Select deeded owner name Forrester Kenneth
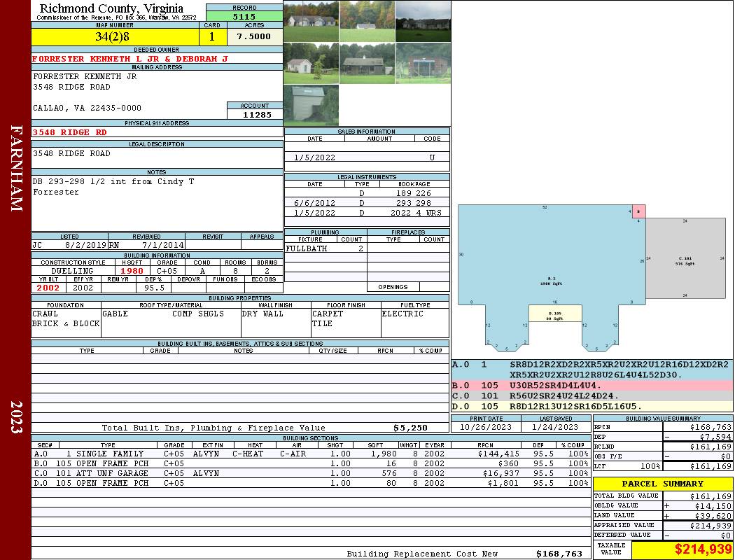Viewport: 735px width, 560px height. pyautogui.click(x=130, y=59)
